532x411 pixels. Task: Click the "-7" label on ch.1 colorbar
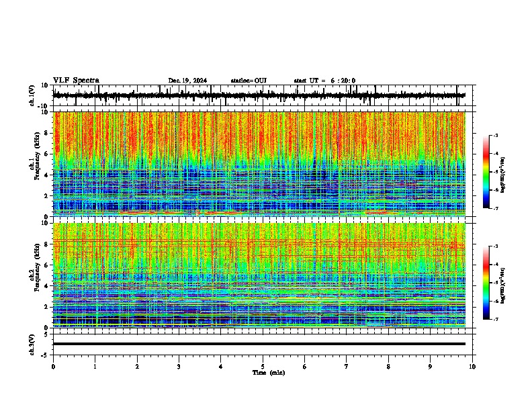496,208
